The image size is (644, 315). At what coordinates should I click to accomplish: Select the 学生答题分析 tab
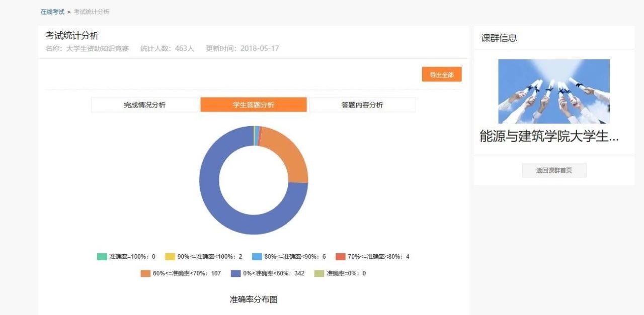click(253, 105)
